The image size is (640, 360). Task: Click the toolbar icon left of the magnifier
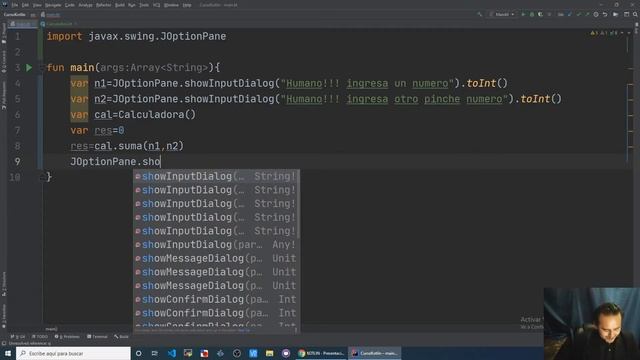point(627,14)
